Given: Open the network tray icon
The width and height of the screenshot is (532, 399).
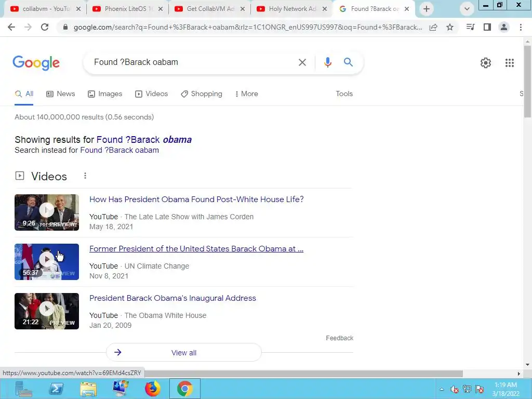Looking at the screenshot, I should pos(467,389).
